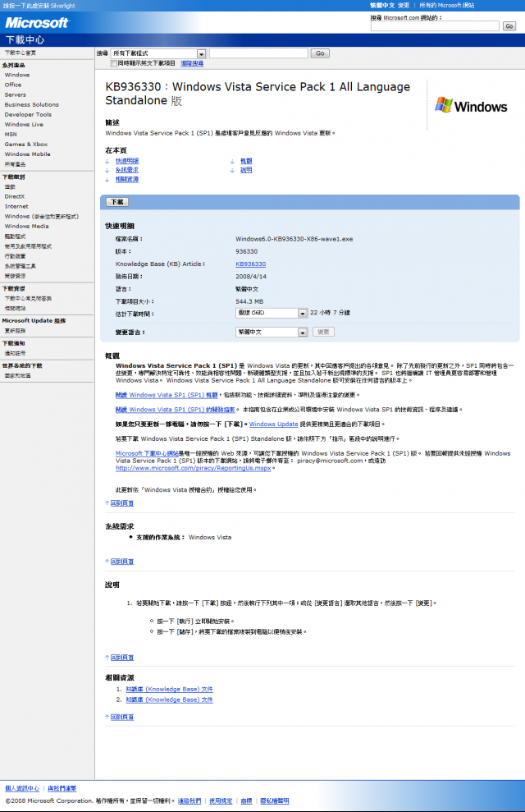
Task: Open 個人資訊中心 footer link
Action: [22, 789]
